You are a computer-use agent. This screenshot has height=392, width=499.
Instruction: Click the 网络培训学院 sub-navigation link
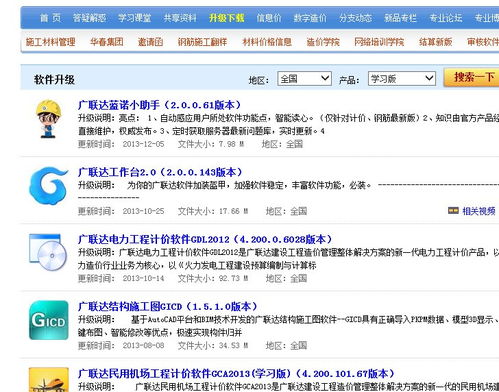[x=379, y=42]
